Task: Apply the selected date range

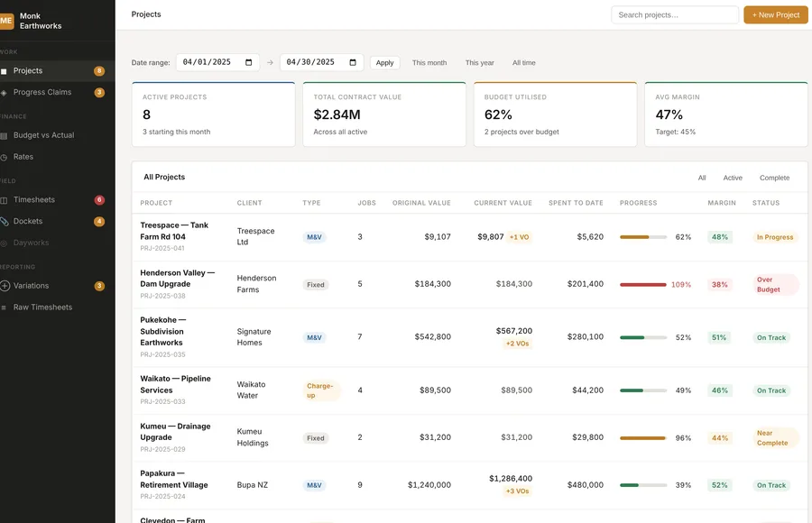Action: (384, 62)
